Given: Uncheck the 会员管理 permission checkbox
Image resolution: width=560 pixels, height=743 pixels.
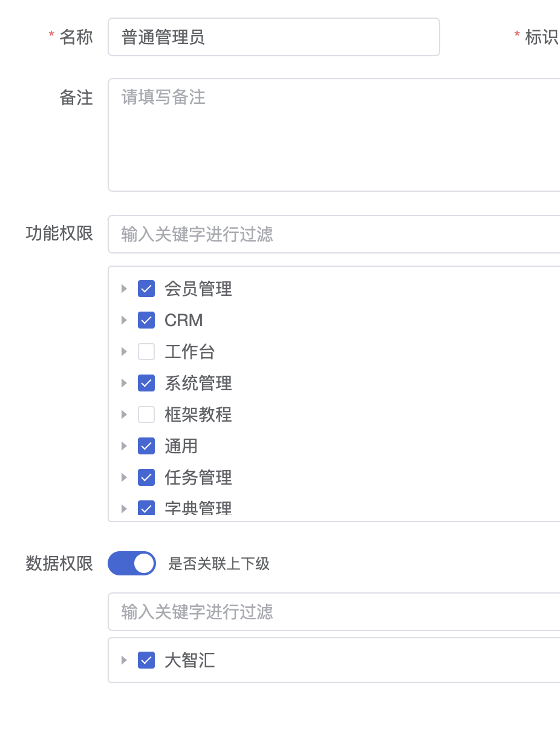Looking at the screenshot, I should click(146, 289).
